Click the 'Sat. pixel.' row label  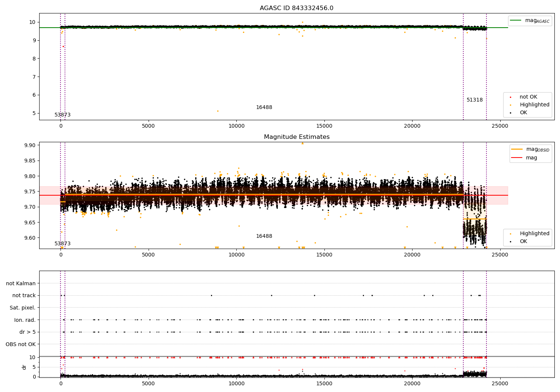coord(23,308)
